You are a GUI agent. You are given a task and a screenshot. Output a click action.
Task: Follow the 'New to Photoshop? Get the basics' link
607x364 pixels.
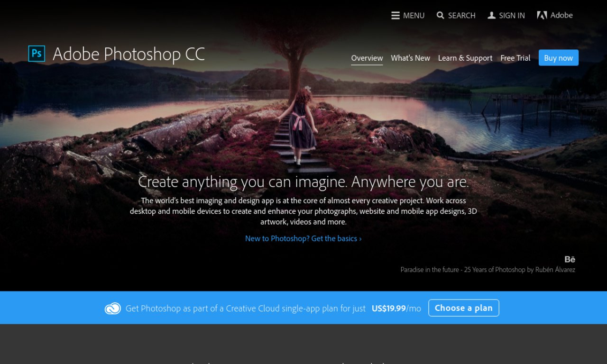tap(303, 238)
